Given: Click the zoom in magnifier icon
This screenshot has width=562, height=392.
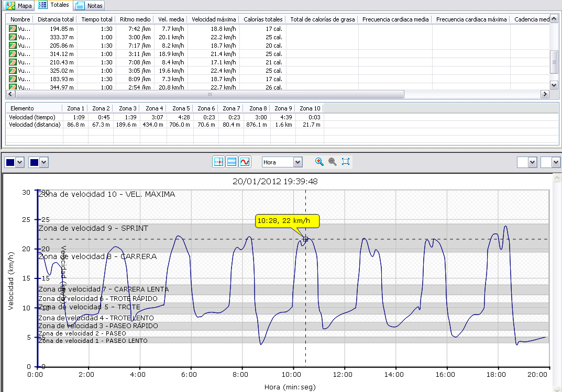Looking at the screenshot, I should (319, 162).
